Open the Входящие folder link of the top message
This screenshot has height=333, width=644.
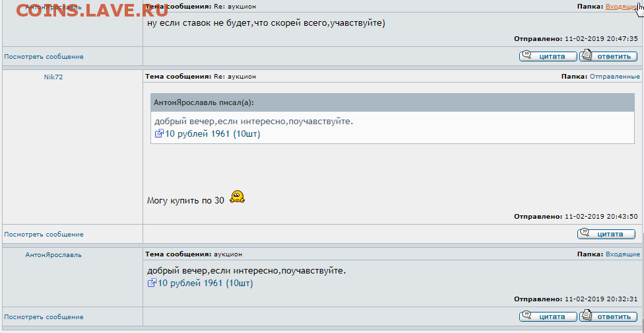622,7
